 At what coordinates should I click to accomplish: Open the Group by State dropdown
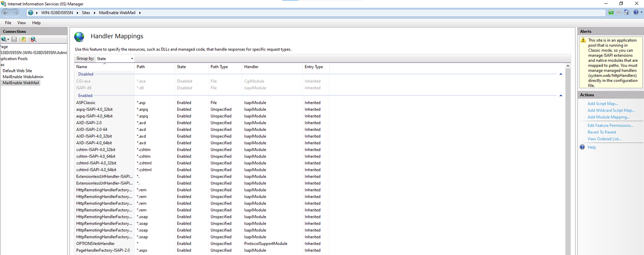coord(115,59)
